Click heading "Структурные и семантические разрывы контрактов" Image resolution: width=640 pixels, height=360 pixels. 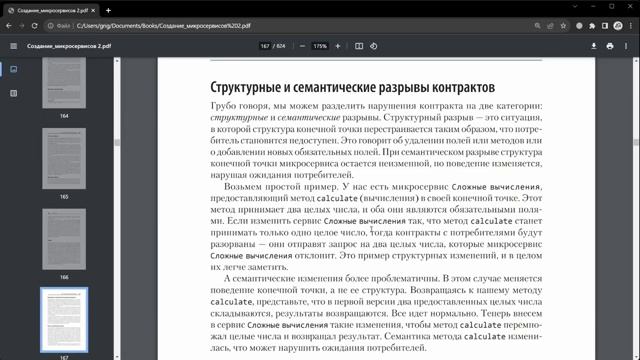click(353, 87)
